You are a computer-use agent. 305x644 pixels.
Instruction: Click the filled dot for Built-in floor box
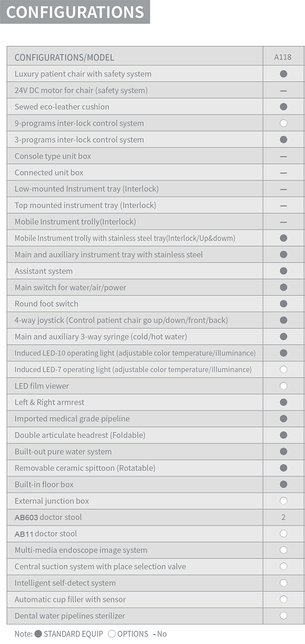point(283,484)
